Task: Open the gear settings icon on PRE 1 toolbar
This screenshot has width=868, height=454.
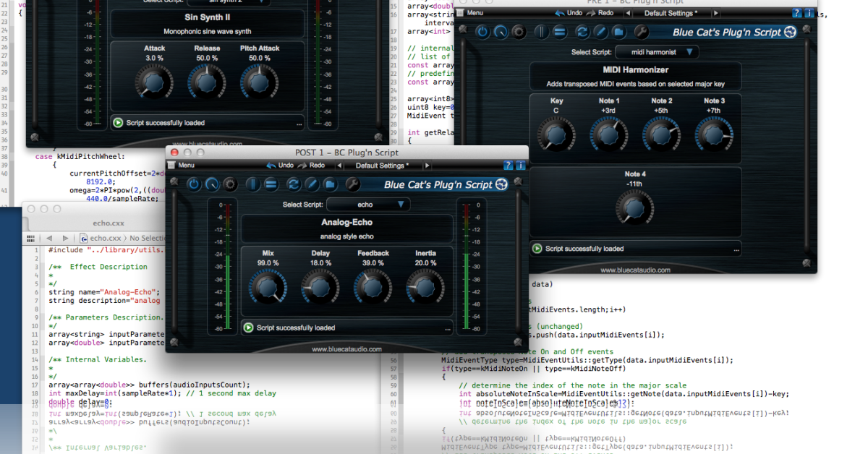Action: [x=519, y=32]
